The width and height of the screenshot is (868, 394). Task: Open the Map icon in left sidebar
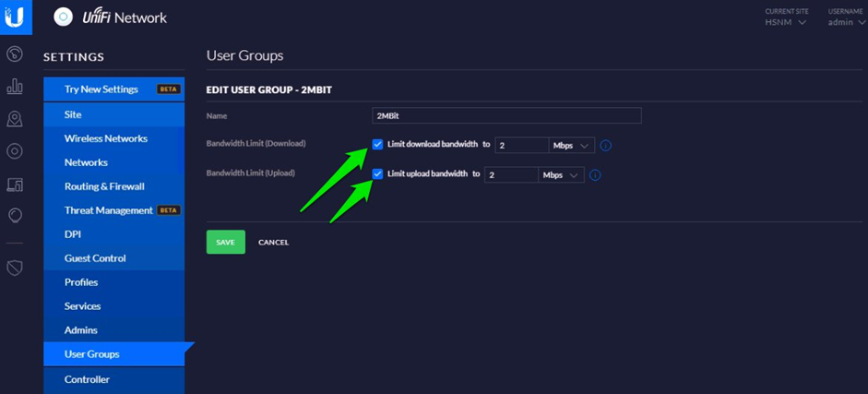tap(15, 119)
